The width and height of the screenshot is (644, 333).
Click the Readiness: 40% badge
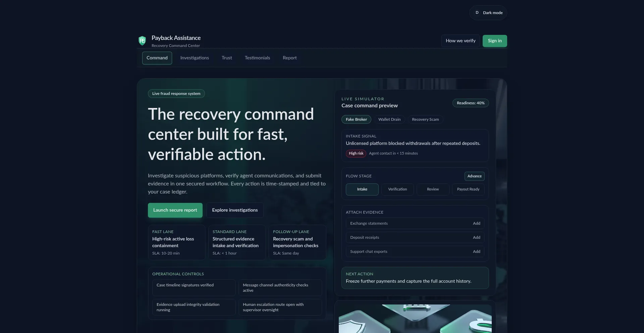(x=471, y=103)
